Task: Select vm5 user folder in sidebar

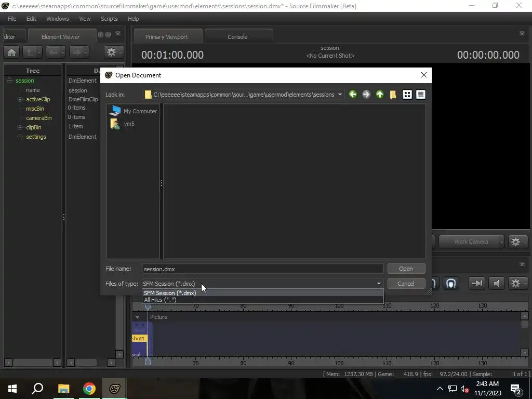Action: click(123, 124)
